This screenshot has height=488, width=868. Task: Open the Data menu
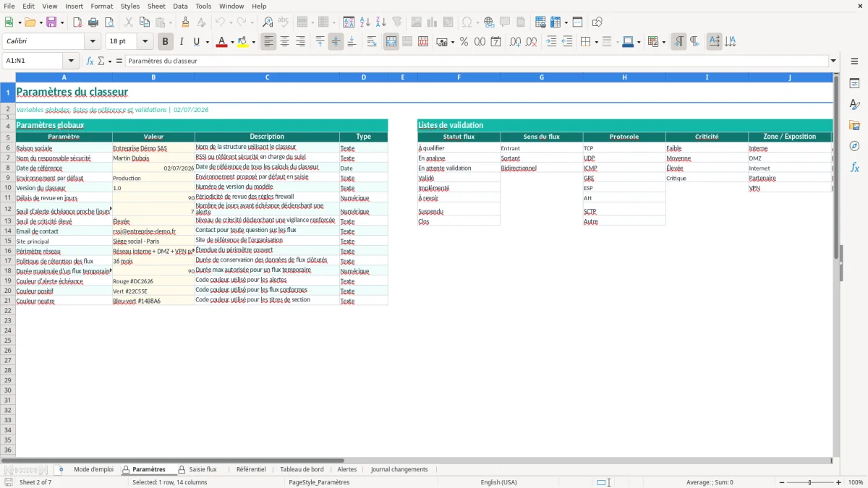(180, 6)
